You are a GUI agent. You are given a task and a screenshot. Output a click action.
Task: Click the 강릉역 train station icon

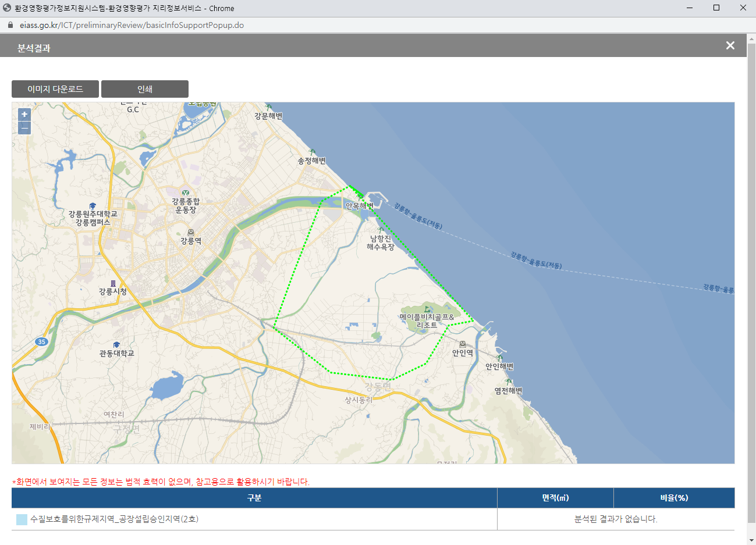coord(191,232)
